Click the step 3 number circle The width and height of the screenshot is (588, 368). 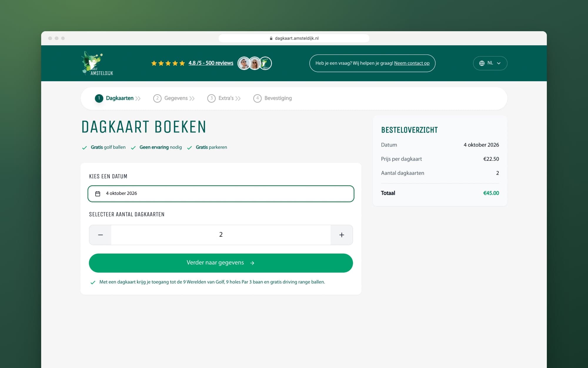tap(211, 98)
